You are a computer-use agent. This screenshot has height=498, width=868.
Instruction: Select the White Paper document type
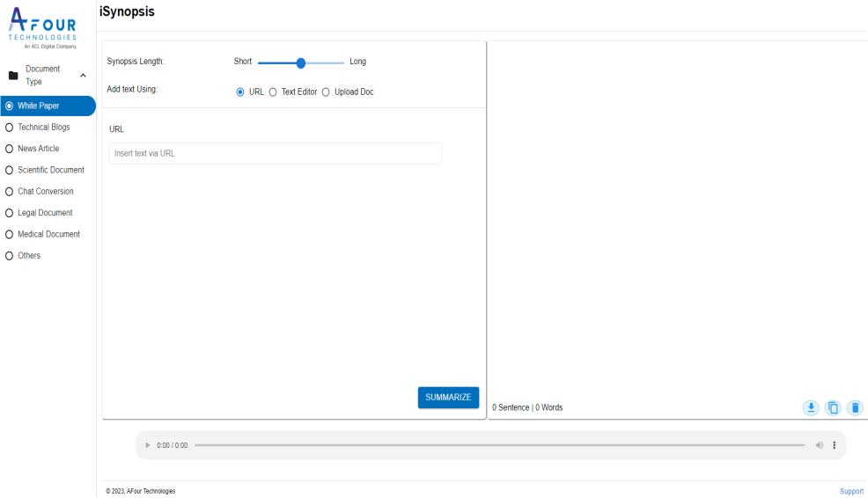[48, 106]
